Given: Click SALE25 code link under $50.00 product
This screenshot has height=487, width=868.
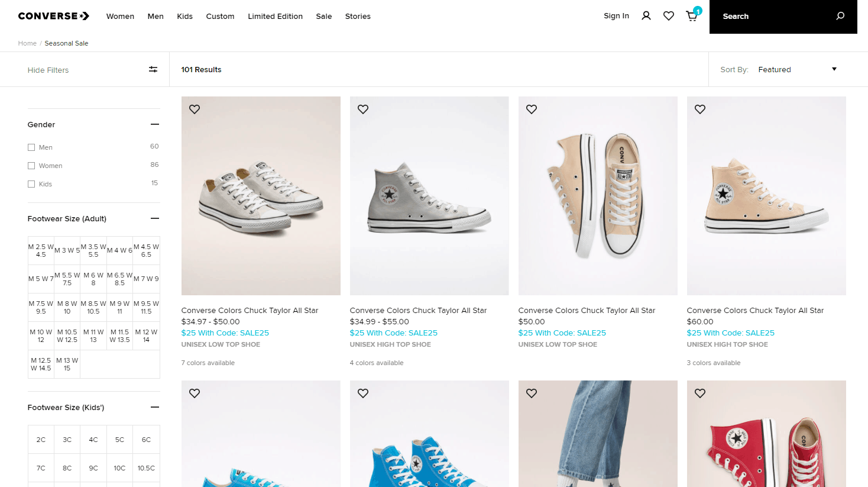Looking at the screenshot, I should [x=562, y=333].
